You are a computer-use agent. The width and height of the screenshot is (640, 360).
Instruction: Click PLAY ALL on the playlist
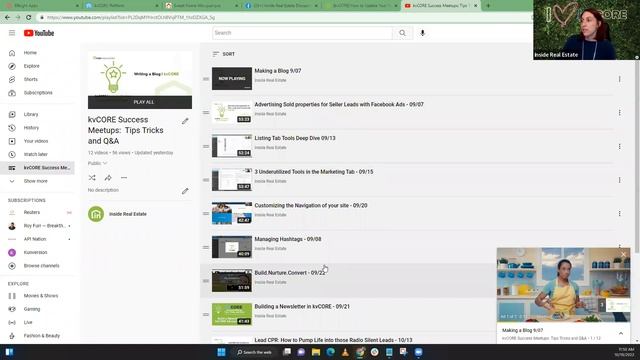(x=140, y=102)
